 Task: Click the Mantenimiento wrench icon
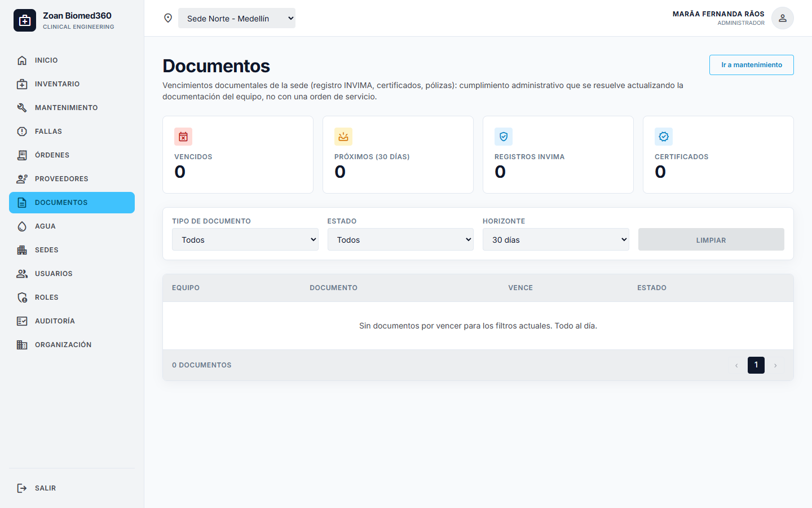coord(22,108)
